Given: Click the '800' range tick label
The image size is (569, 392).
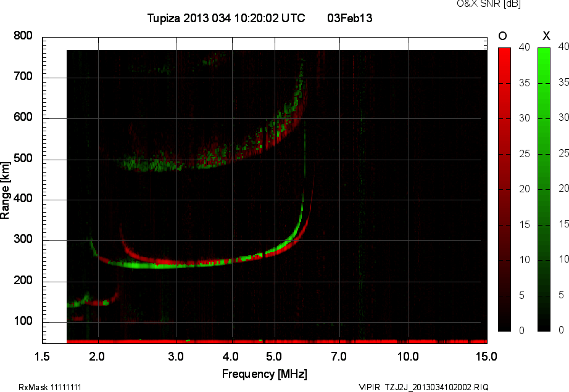Looking at the screenshot, I should (23, 36).
